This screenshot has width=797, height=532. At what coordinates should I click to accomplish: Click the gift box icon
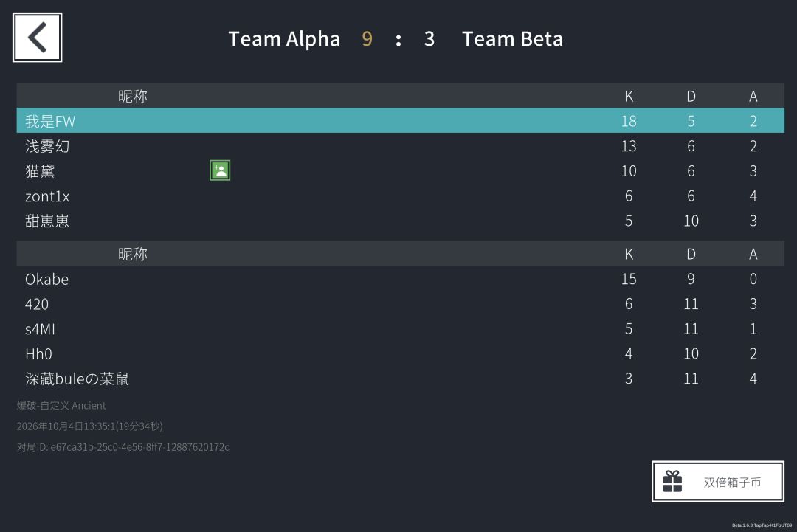coord(672,482)
